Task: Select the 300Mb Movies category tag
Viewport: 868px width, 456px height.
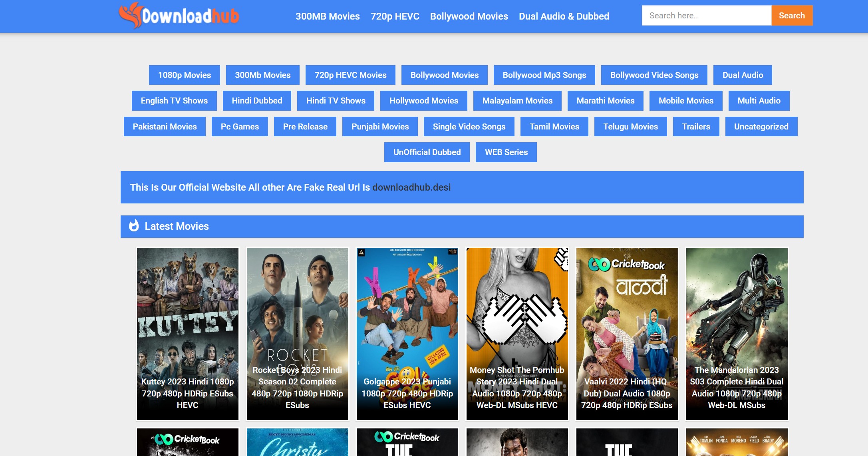Action: [x=263, y=75]
